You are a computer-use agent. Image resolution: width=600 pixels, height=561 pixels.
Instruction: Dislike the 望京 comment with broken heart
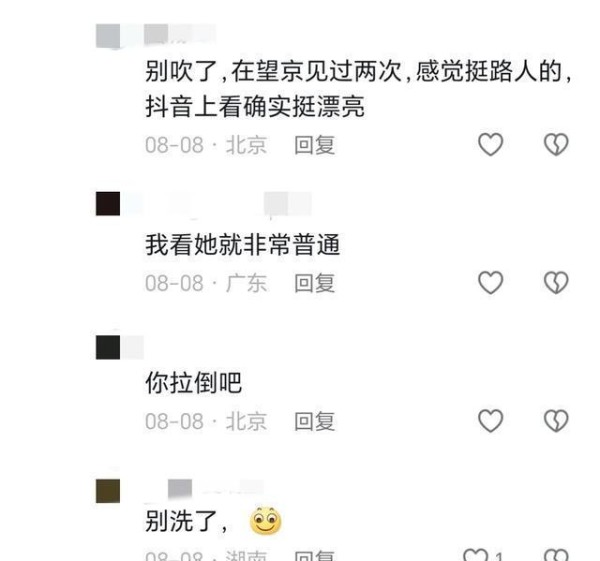click(x=556, y=145)
